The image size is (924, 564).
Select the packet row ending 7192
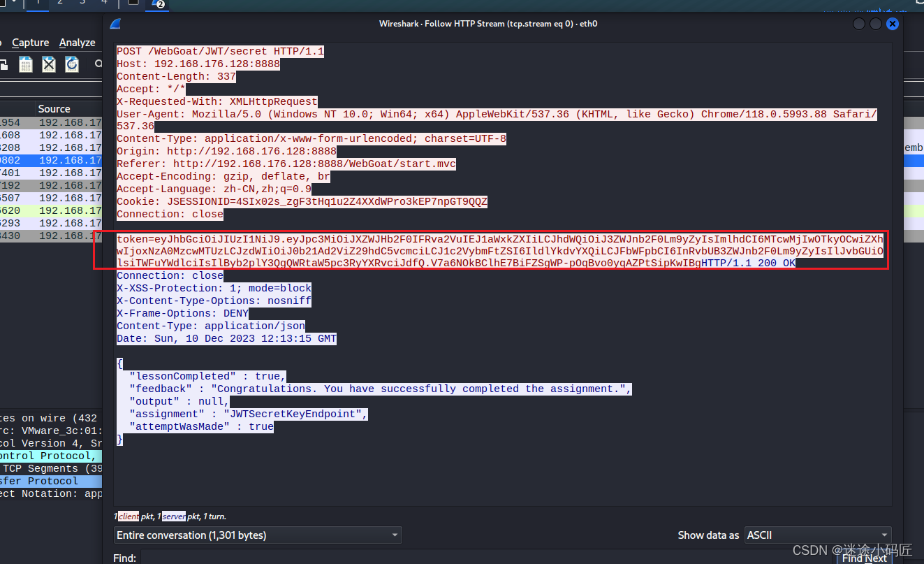pyautogui.click(x=51, y=185)
